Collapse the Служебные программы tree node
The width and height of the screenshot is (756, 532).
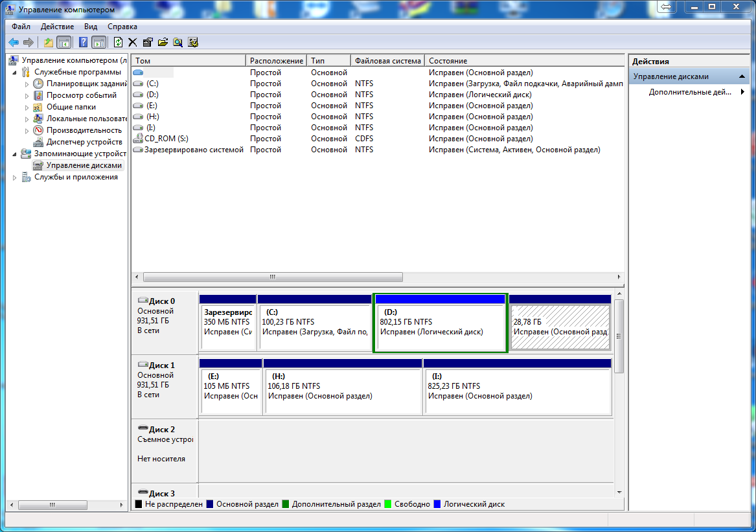15,72
